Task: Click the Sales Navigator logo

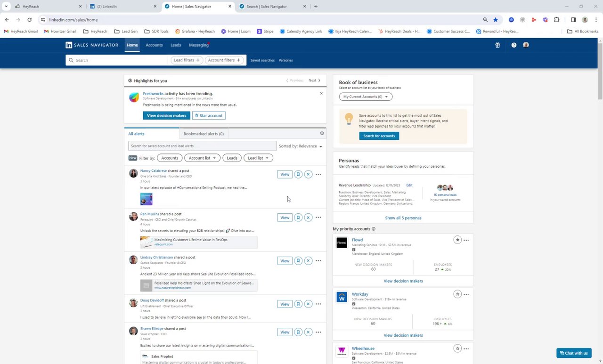Action: (x=92, y=45)
